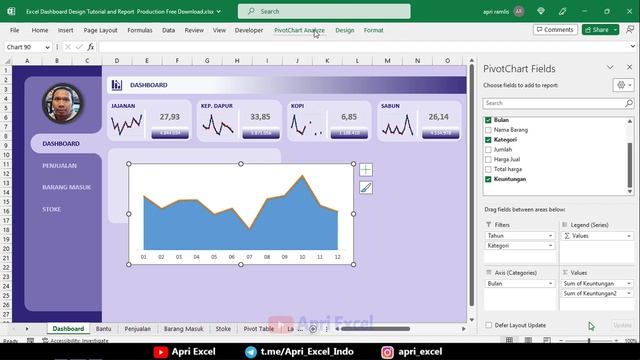Select the Page Layout view status icon

point(528,340)
